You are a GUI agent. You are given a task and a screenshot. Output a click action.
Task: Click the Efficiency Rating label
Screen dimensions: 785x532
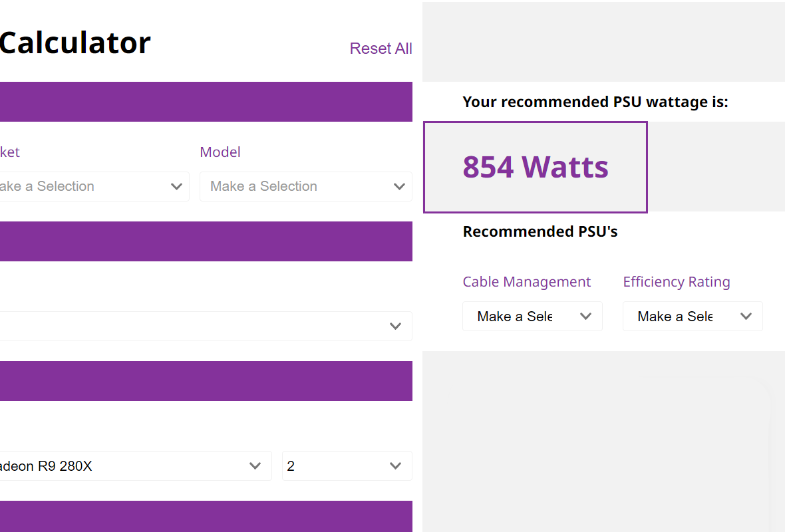677,282
